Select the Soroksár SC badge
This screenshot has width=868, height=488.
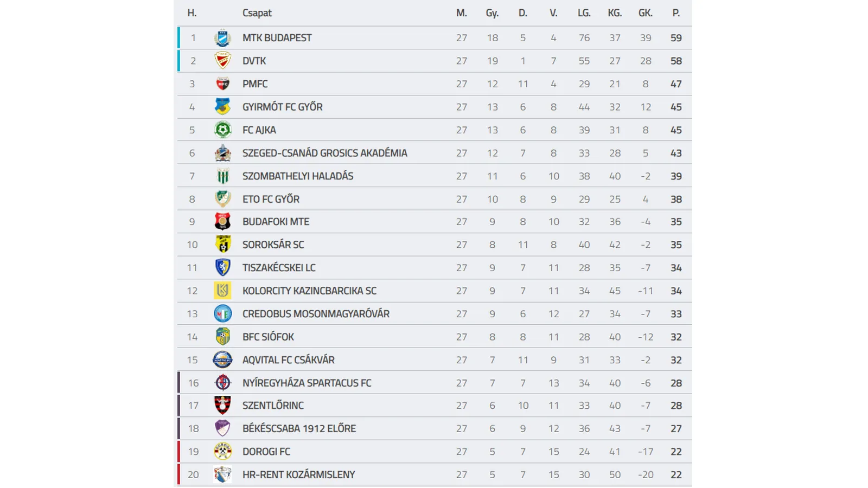pyautogui.click(x=222, y=245)
